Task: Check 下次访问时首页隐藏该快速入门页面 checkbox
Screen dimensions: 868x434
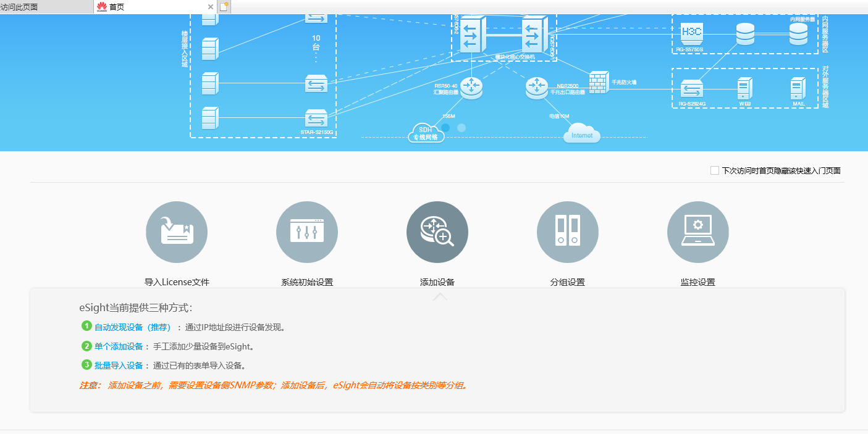Action: (715, 170)
